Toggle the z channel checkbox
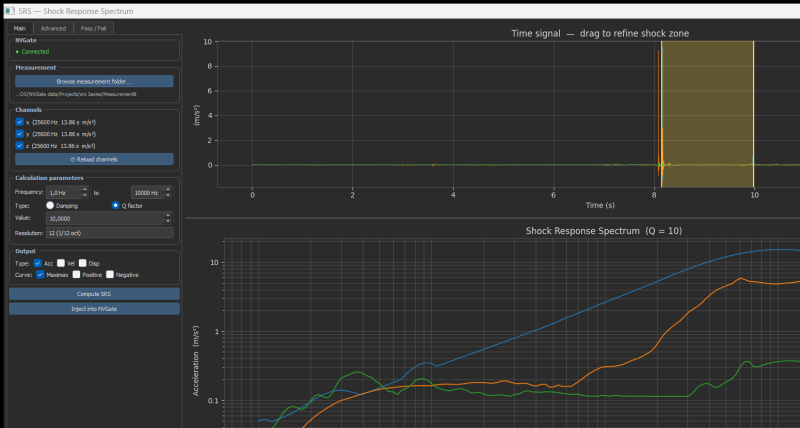The width and height of the screenshot is (800, 428). point(19,145)
